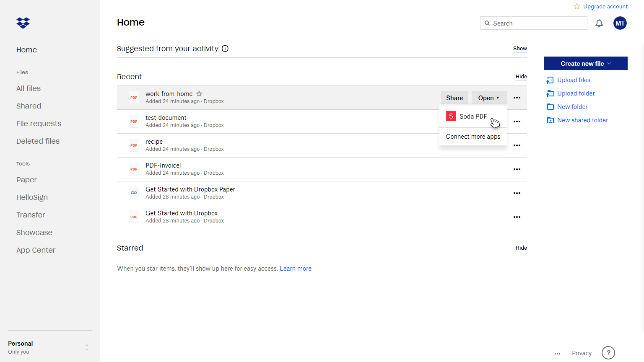This screenshot has height=362, width=644.
Task: Collapse the Open dropdown for work_from_home
Action: [x=489, y=98]
